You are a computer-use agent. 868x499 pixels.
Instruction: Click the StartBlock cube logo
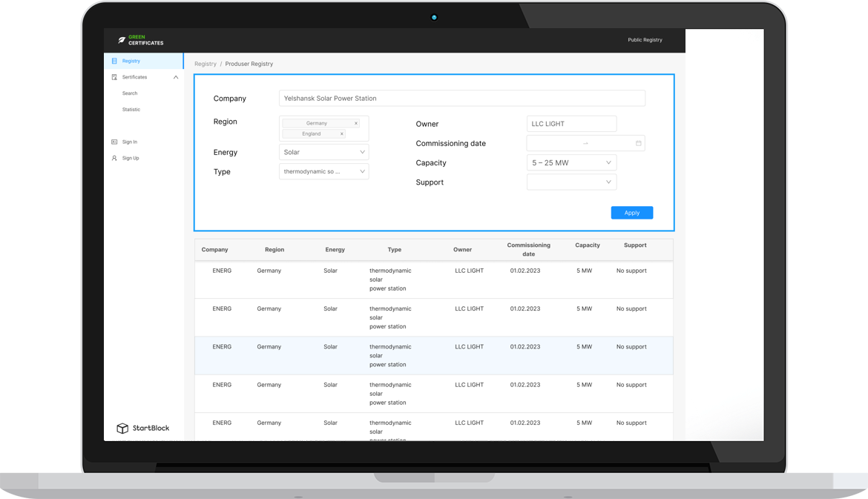[x=122, y=428]
